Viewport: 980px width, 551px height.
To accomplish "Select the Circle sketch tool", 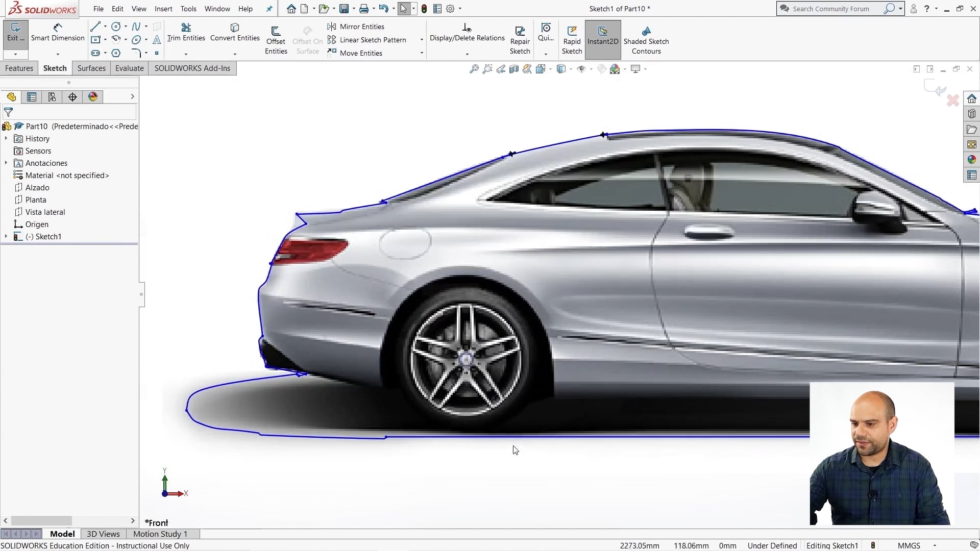I will tap(116, 27).
